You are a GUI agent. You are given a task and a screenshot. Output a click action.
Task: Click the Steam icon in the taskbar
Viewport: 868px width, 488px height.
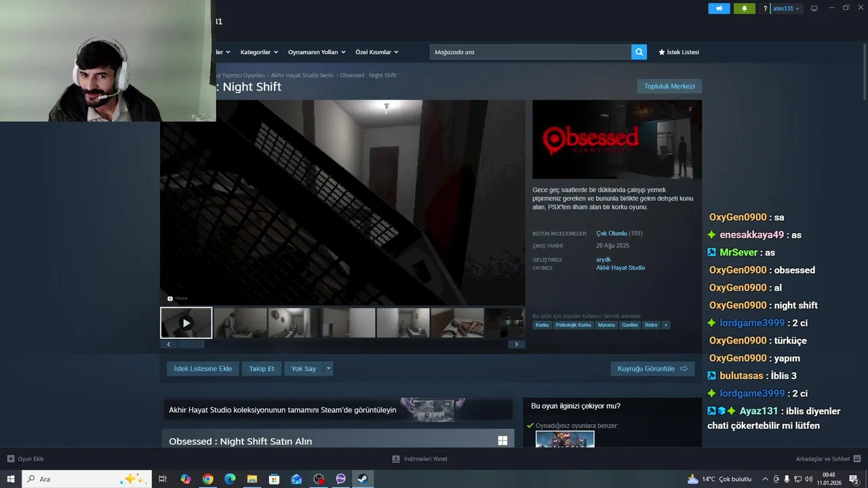363,479
